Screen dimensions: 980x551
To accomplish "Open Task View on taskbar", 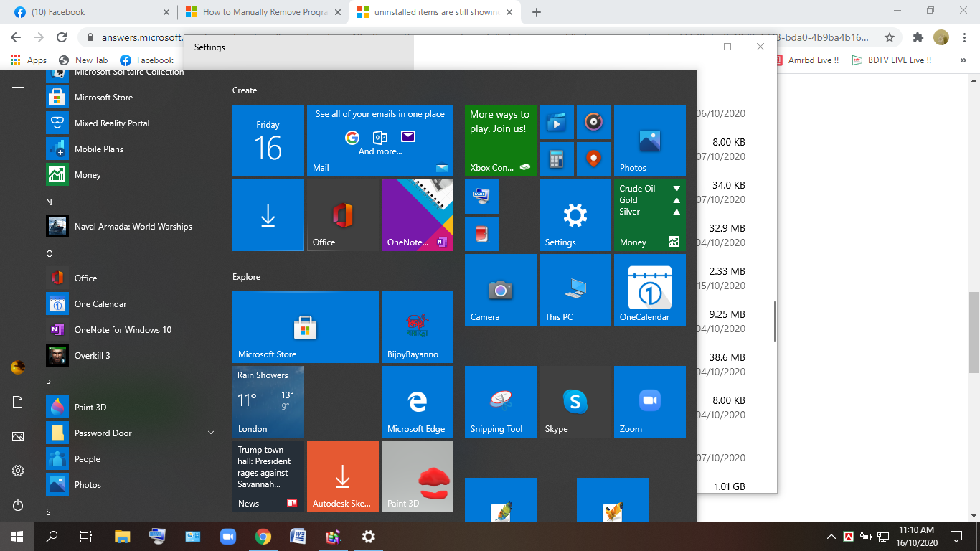I will pos(86,536).
